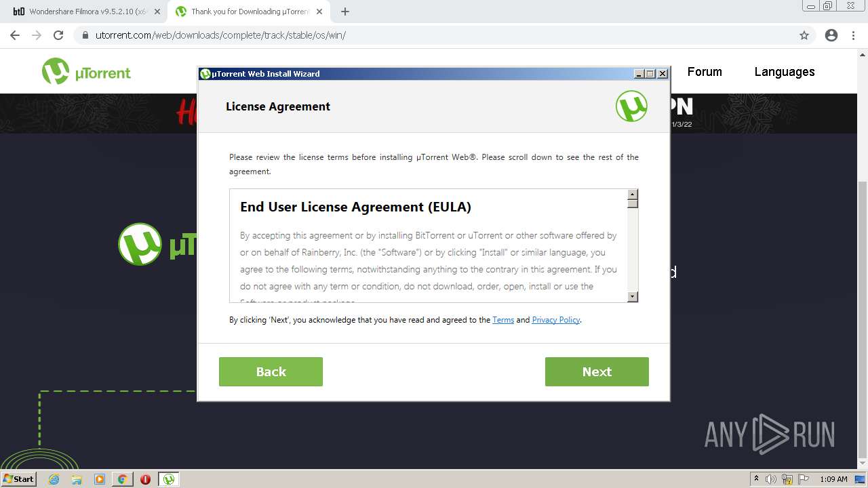The width and height of the screenshot is (868, 488).
Task: Minimize the Chrome browser window
Action: pos(811,5)
